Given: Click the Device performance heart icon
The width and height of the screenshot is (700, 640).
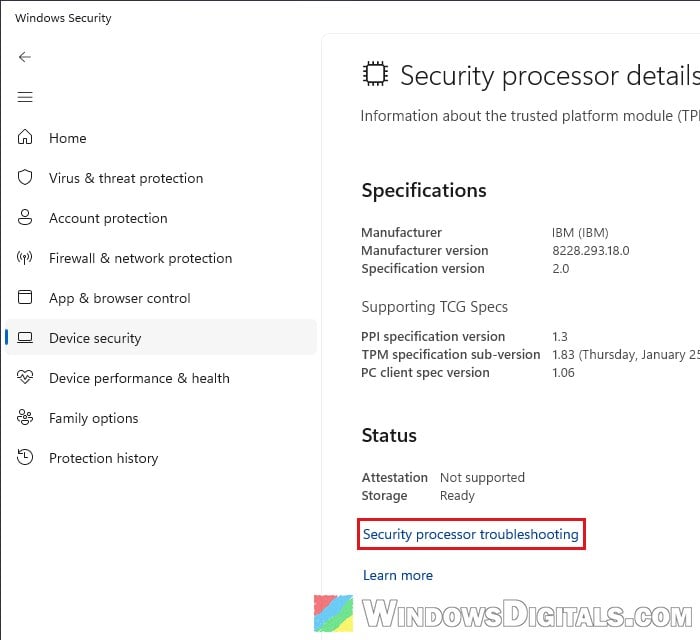Looking at the screenshot, I should tap(25, 378).
